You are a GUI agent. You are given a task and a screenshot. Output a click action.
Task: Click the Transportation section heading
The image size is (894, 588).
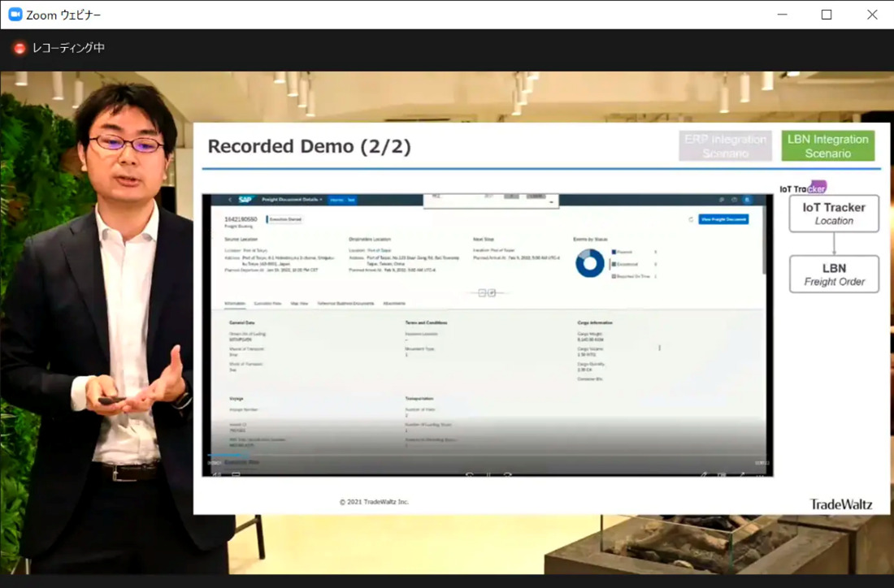point(419,399)
